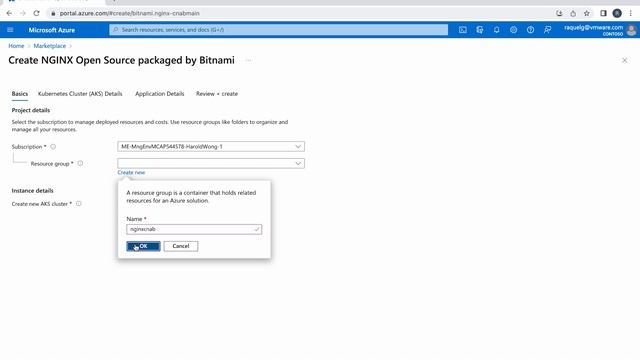Viewport: 640px width, 360px height.
Task: Show Subscription info tooltip icon
Action: point(53,147)
